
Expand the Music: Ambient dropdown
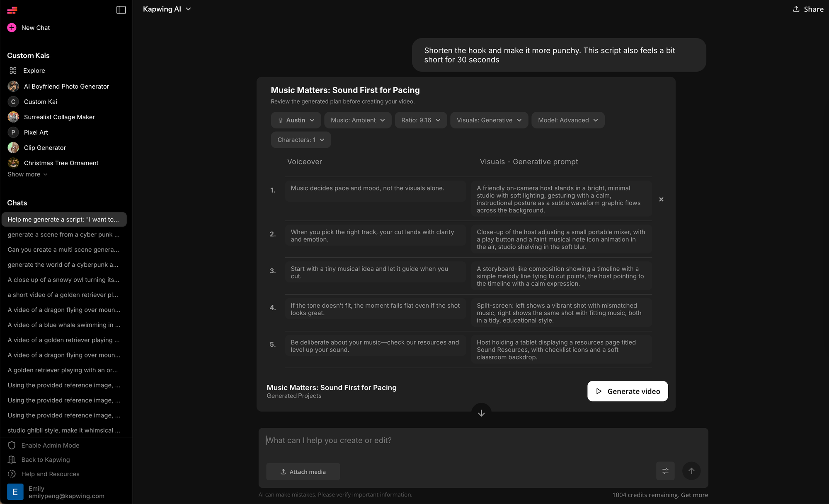click(x=358, y=120)
